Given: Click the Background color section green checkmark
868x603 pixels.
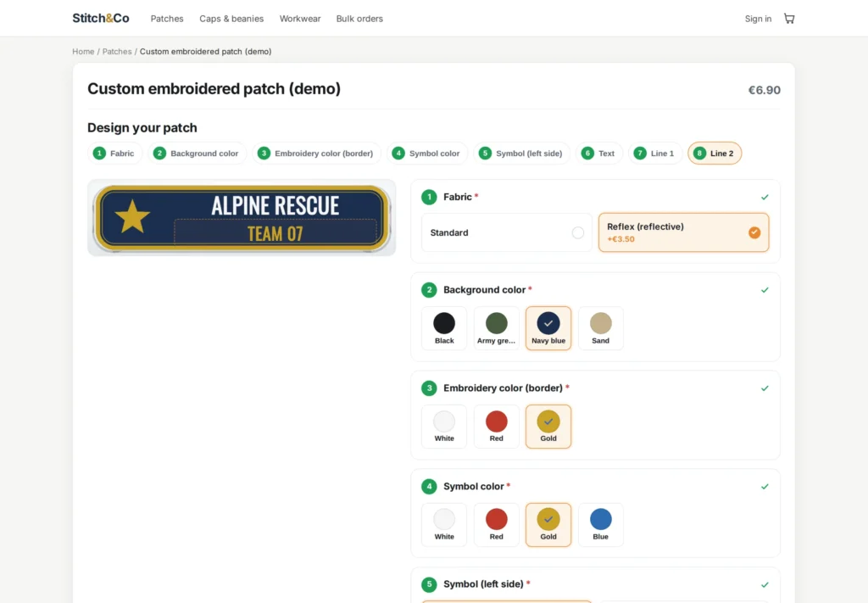Looking at the screenshot, I should coord(765,290).
